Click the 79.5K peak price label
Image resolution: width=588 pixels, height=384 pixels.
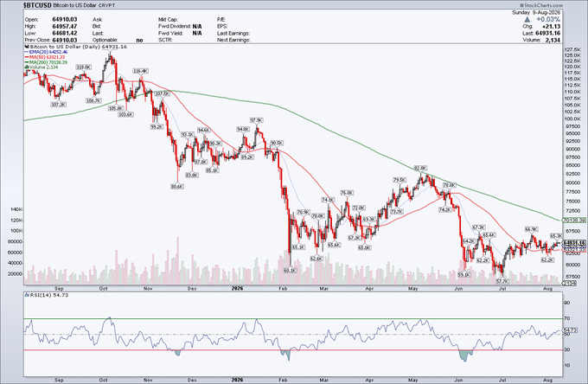(x=399, y=180)
